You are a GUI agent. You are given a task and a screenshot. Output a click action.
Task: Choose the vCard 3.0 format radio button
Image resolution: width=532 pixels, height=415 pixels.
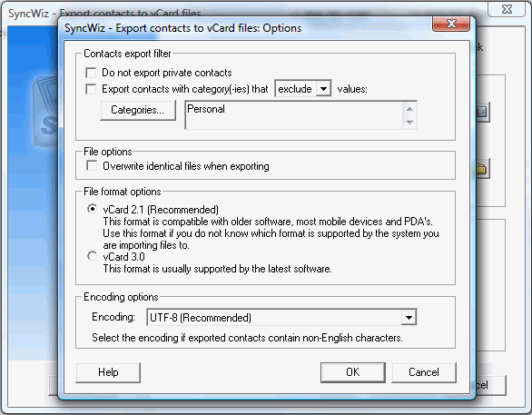click(92, 256)
